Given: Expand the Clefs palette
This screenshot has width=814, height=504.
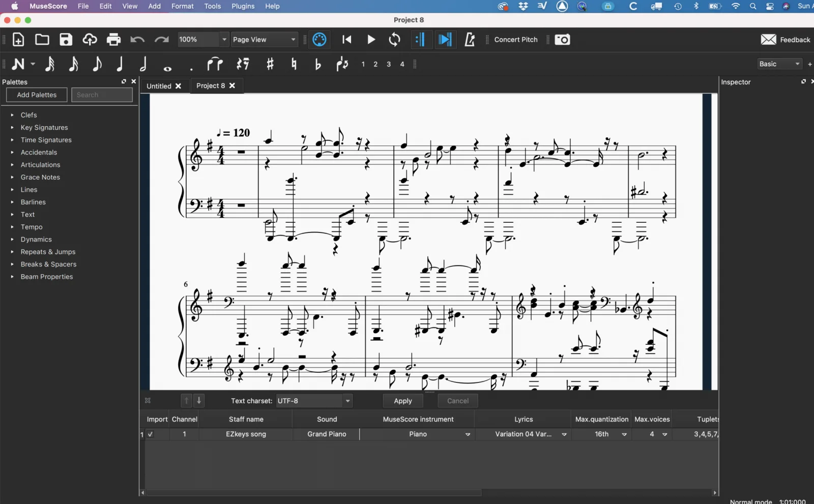Looking at the screenshot, I should [x=12, y=115].
